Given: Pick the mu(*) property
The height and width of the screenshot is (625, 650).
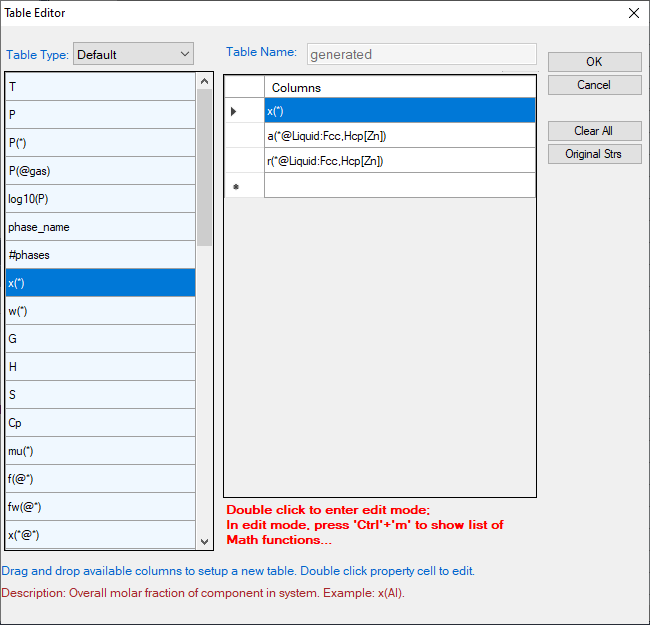Looking at the screenshot, I should coord(100,451).
